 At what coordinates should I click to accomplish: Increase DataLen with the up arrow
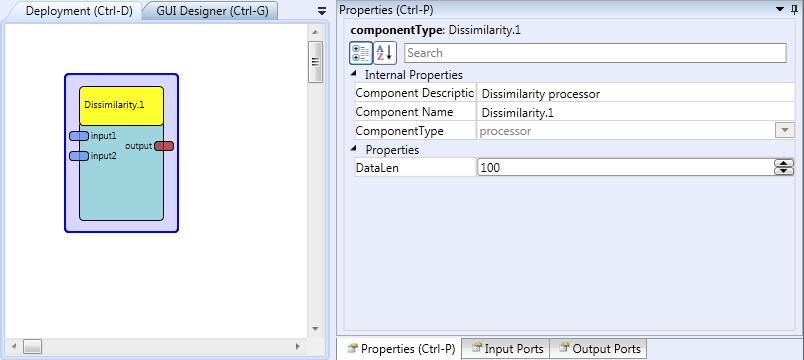(783, 164)
